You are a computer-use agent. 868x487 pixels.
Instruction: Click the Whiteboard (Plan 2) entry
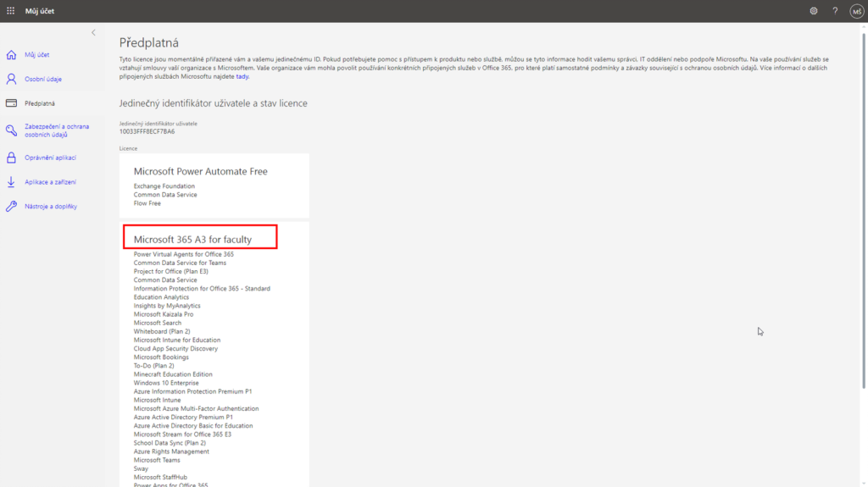click(162, 331)
